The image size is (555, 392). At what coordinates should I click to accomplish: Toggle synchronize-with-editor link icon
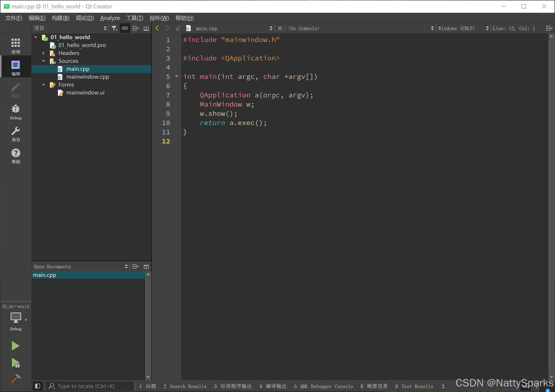pos(125,28)
